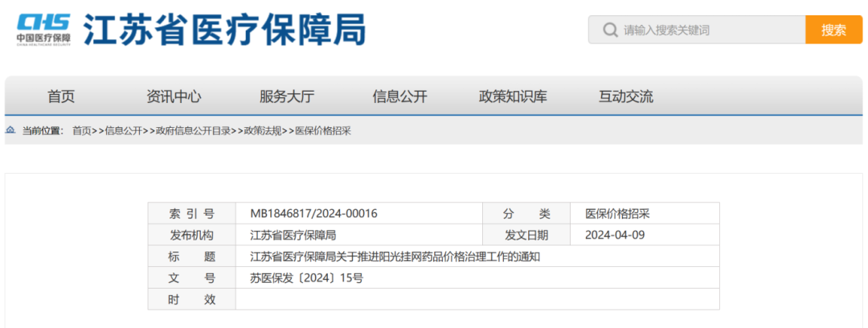Image resolution: width=868 pixels, height=328 pixels.
Task: Go to 政府信息公开目录 in the breadcrumb
Action: 193,131
